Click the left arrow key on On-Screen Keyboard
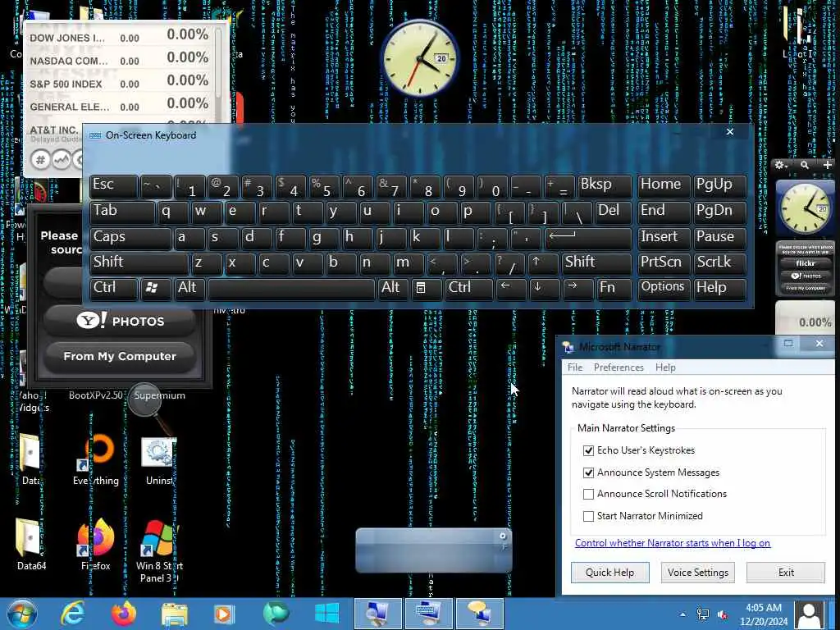The height and width of the screenshot is (630, 840). (x=510, y=288)
